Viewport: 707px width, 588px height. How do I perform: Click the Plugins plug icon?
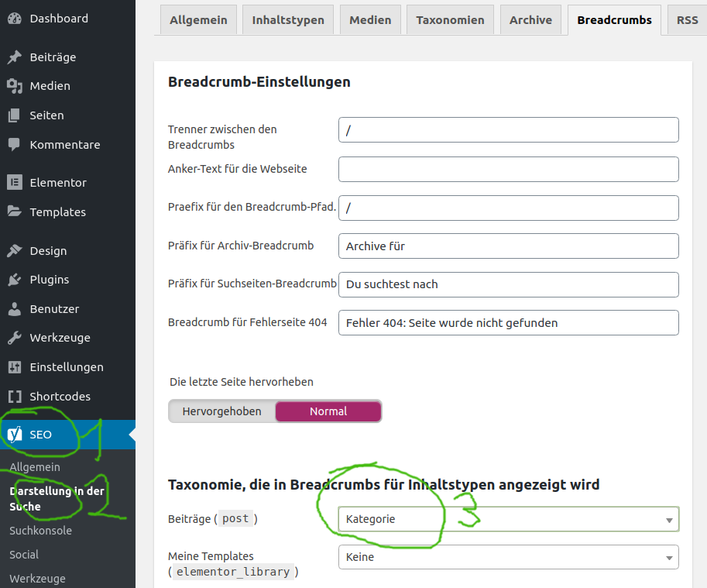[x=14, y=280]
